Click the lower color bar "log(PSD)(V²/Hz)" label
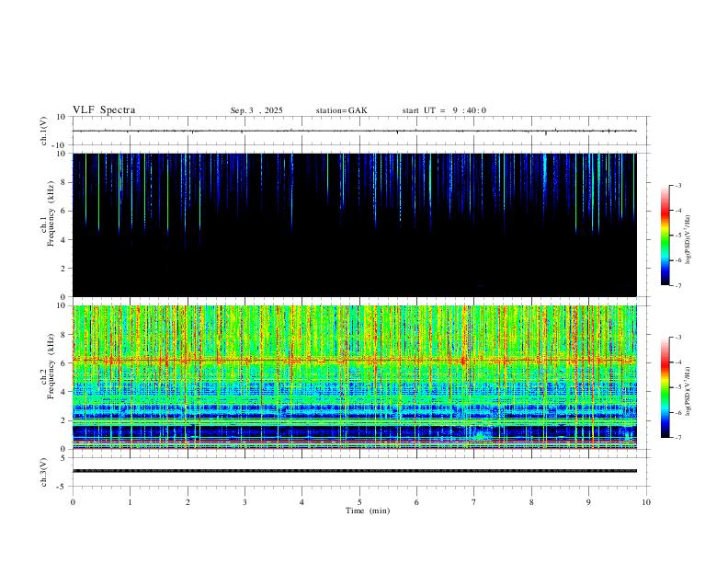Viewport: 728px width, 563px height. pyautogui.click(x=688, y=391)
